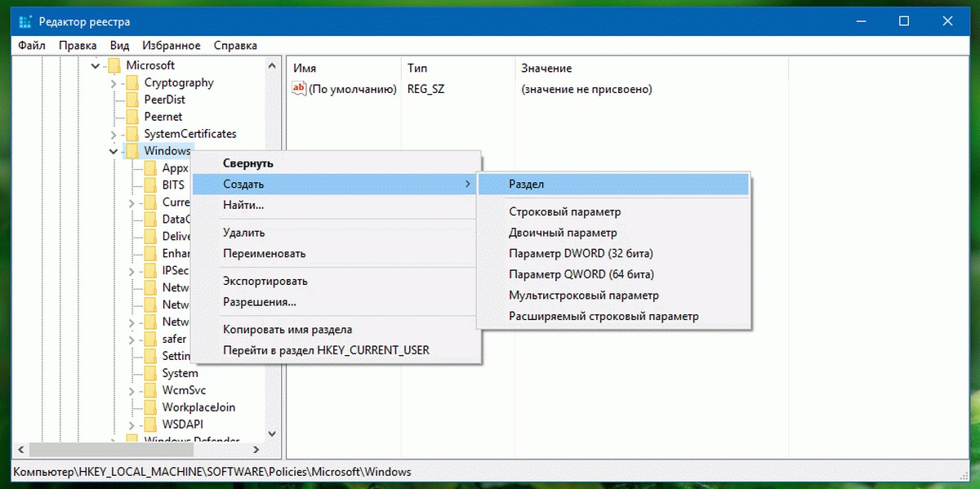
Task: Collapse the Windows key node arrow
Action: click(114, 151)
